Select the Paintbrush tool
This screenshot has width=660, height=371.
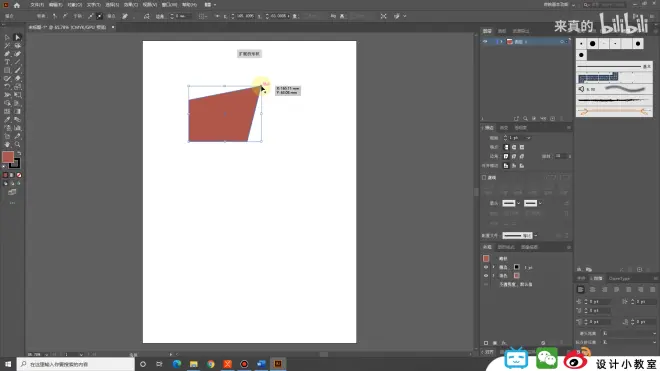click(x=18, y=70)
